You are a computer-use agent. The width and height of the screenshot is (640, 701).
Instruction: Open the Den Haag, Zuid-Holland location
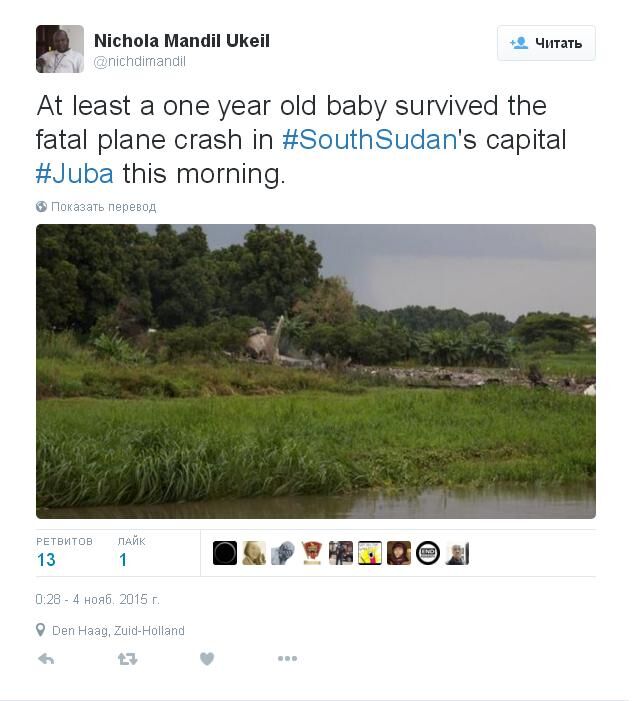118,630
